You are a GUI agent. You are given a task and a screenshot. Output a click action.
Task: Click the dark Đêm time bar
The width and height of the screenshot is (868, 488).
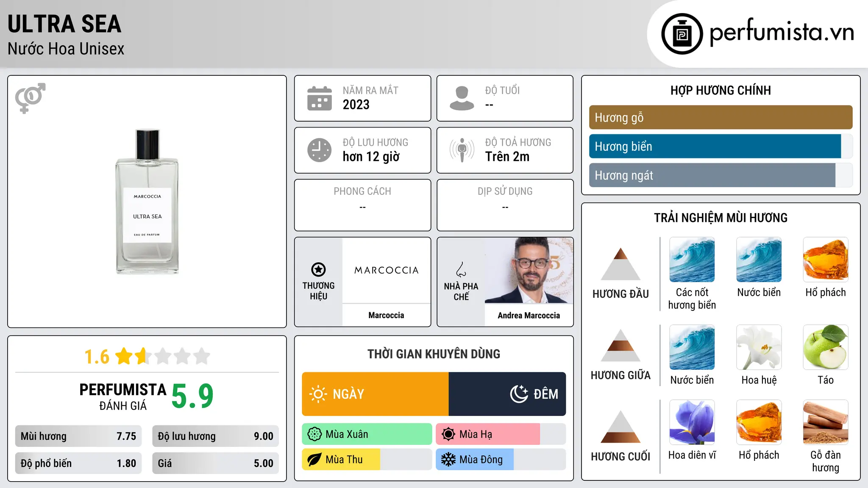click(x=507, y=394)
